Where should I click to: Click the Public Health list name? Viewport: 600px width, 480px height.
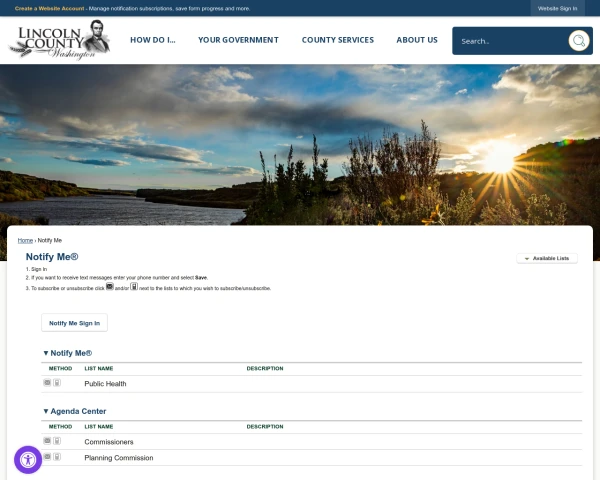pos(105,384)
